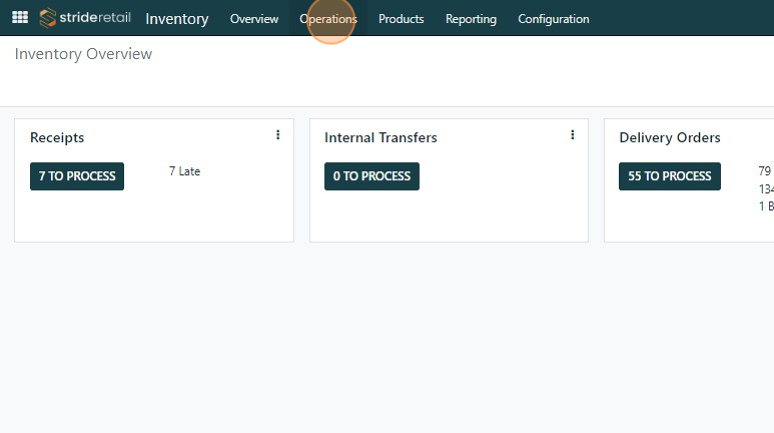Click the Delivery Orders card title

click(670, 138)
